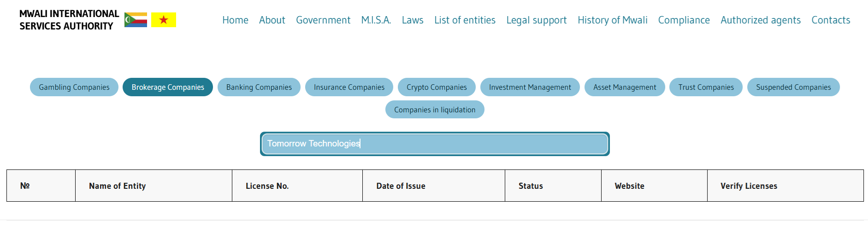
Task: Select the Asset Management filter
Action: [625, 87]
